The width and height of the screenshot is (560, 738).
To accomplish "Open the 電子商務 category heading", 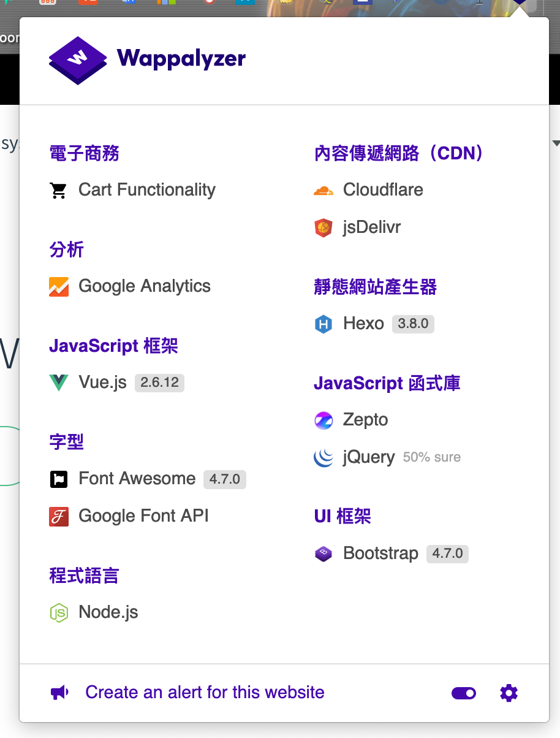I will click(x=84, y=153).
